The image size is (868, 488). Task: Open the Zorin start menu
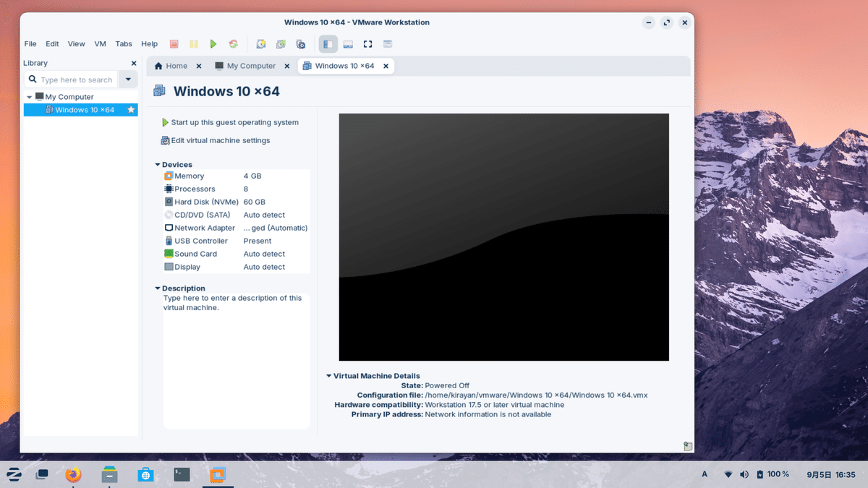tap(14, 474)
